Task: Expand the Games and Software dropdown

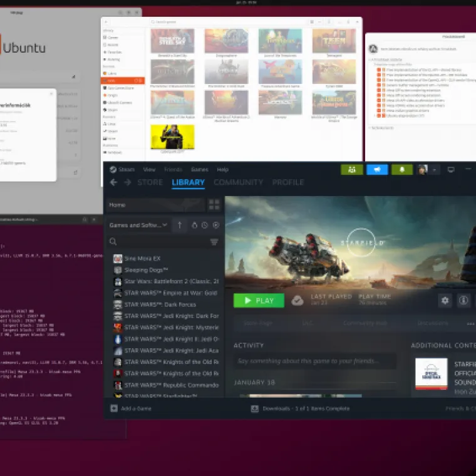Action: (x=138, y=225)
